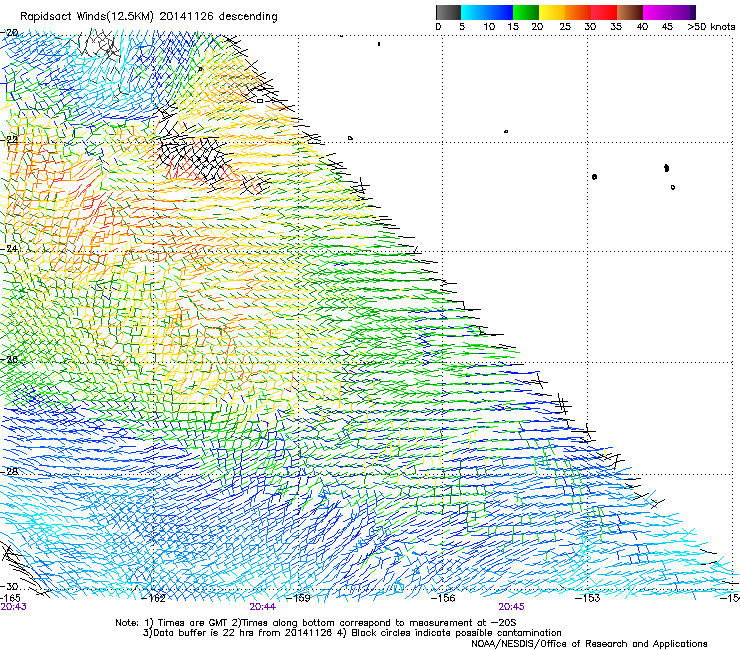
Task: Click the 'Data buffer is 22 hrs' note line
Action: coord(352,633)
